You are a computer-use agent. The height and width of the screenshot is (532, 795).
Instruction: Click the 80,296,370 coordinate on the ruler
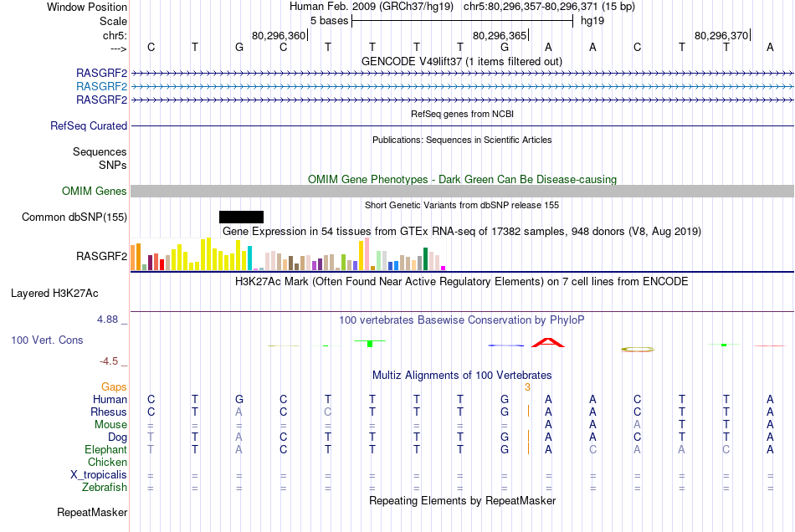tap(721, 35)
